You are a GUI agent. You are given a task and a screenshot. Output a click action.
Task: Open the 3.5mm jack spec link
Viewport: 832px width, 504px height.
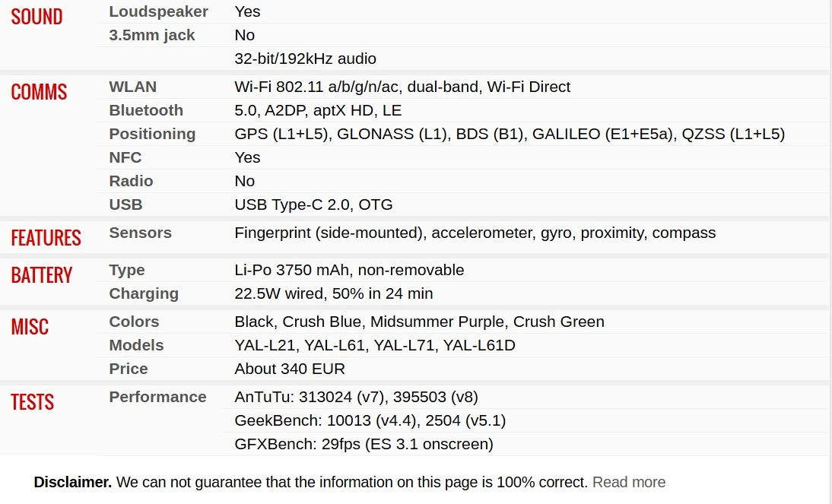151,35
